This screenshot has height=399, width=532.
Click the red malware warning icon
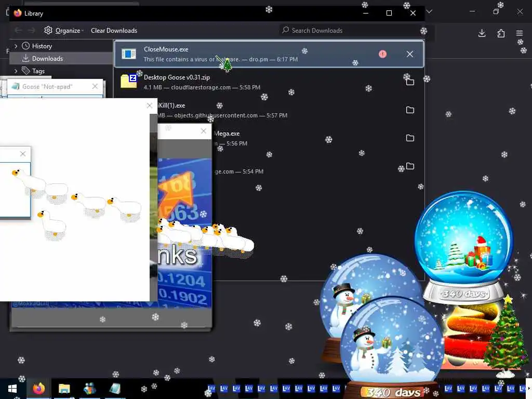coord(383,54)
